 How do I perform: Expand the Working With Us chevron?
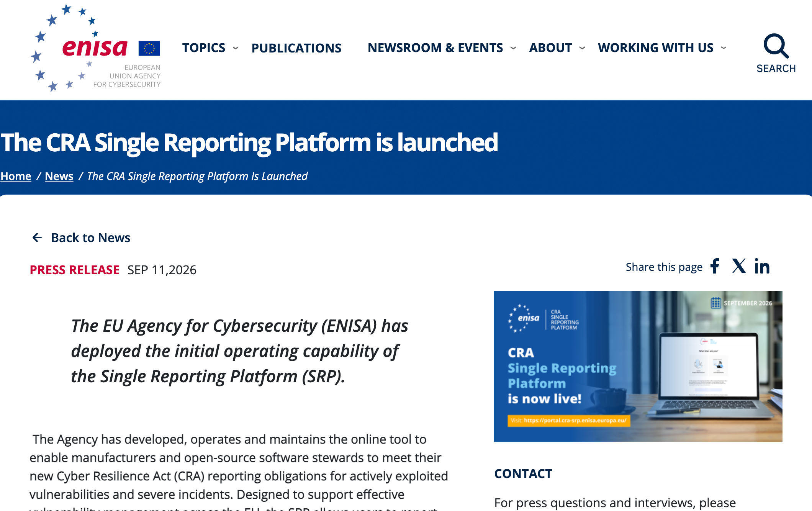tap(724, 48)
